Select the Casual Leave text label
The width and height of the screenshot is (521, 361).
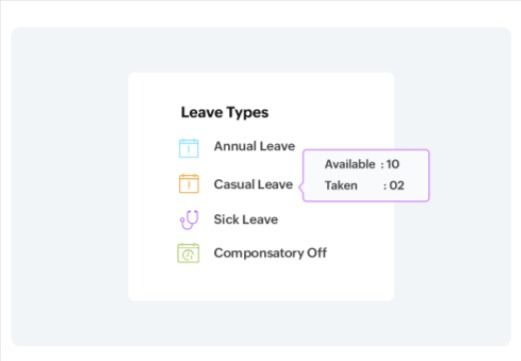[253, 184]
